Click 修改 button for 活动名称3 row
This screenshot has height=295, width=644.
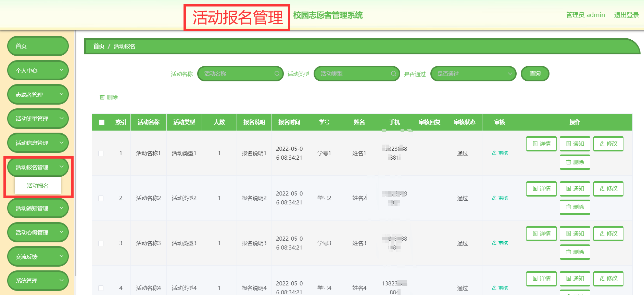point(608,233)
